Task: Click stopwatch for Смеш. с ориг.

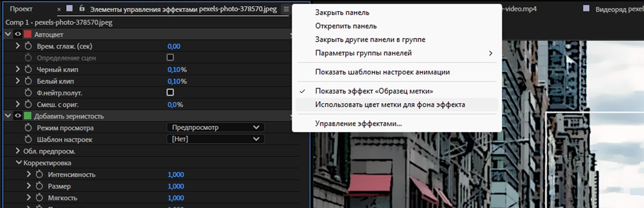Action: (x=29, y=105)
